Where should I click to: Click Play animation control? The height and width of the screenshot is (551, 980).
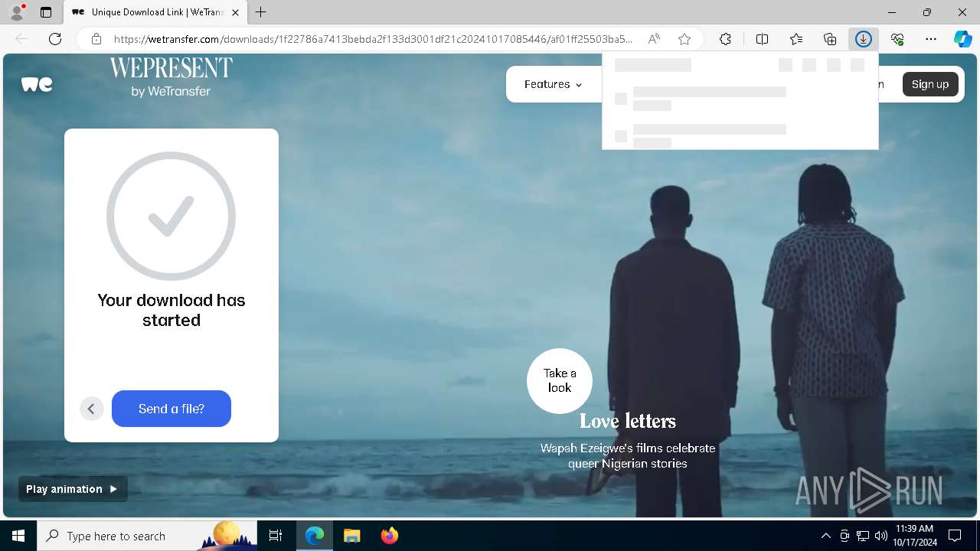coord(73,489)
